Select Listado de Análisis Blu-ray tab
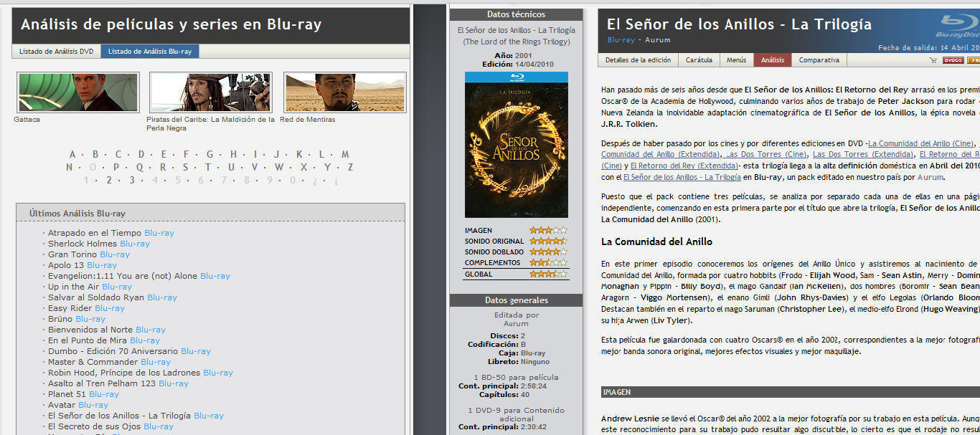The width and height of the screenshot is (980, 435). coord(150,52)
